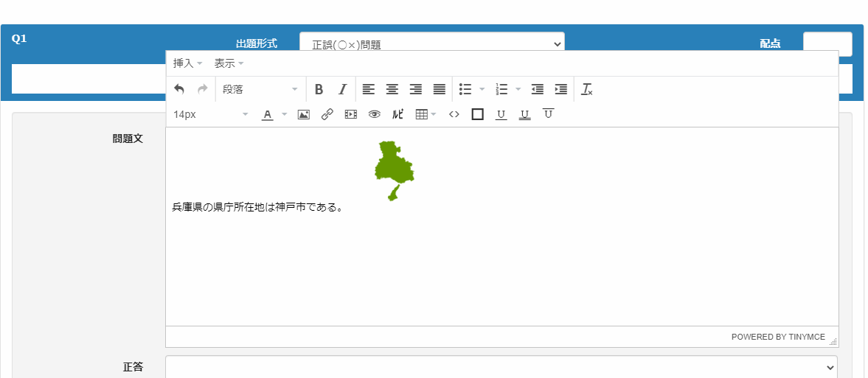This screenshot has width=868, height=378.
Task: Click the clear formatting icon
Action: (x=587, y=89)
